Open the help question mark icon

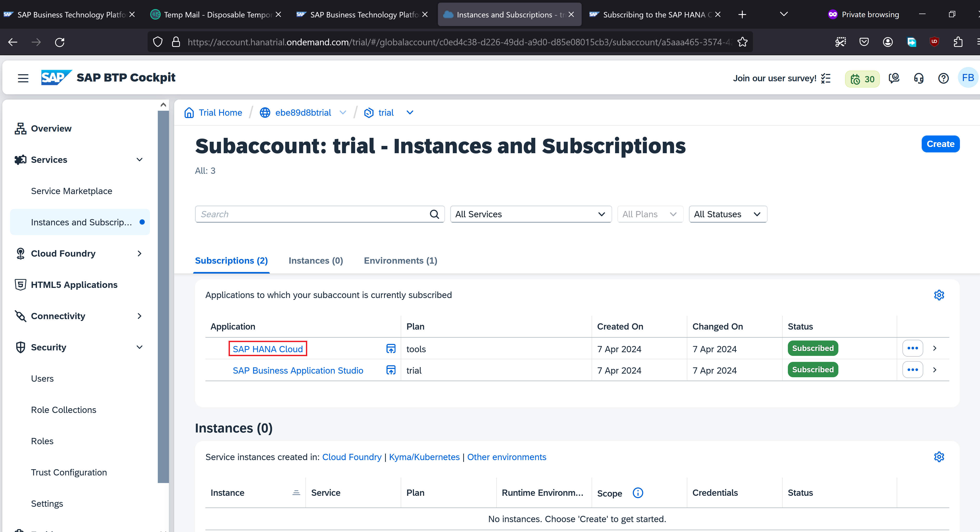943,78
